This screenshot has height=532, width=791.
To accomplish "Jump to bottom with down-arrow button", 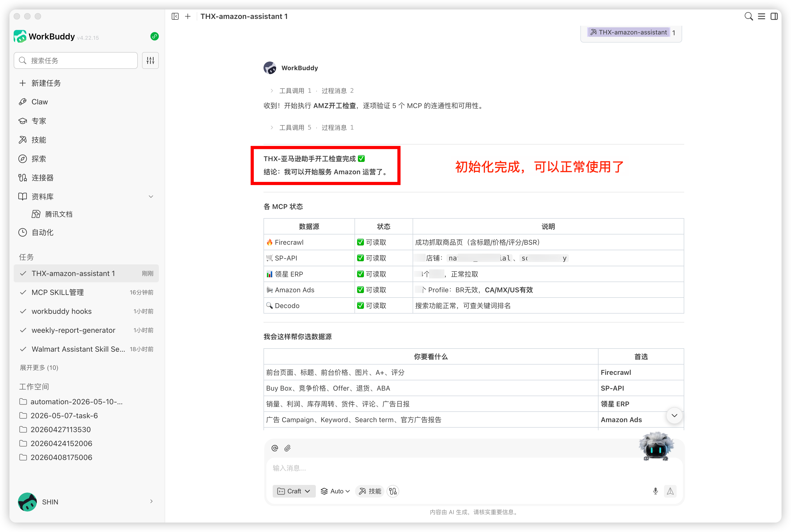I will click(x=674, y=416).
